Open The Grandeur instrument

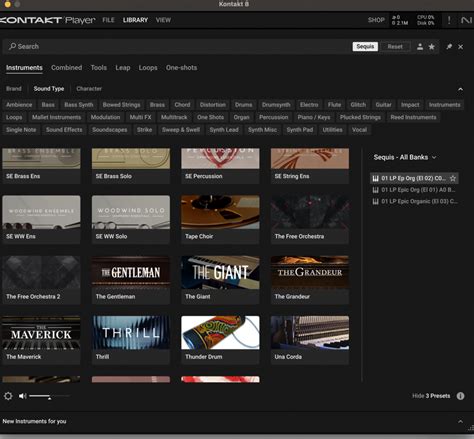tap(310, 280)
